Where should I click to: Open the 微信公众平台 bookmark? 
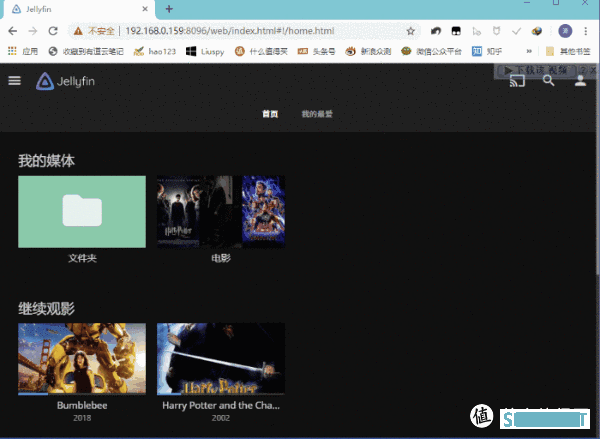(431, 51)
